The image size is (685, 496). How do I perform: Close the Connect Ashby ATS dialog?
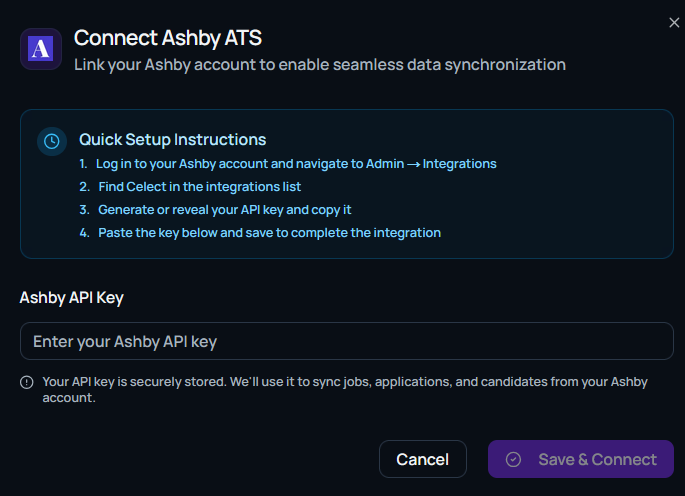click(x=674, y=22)
